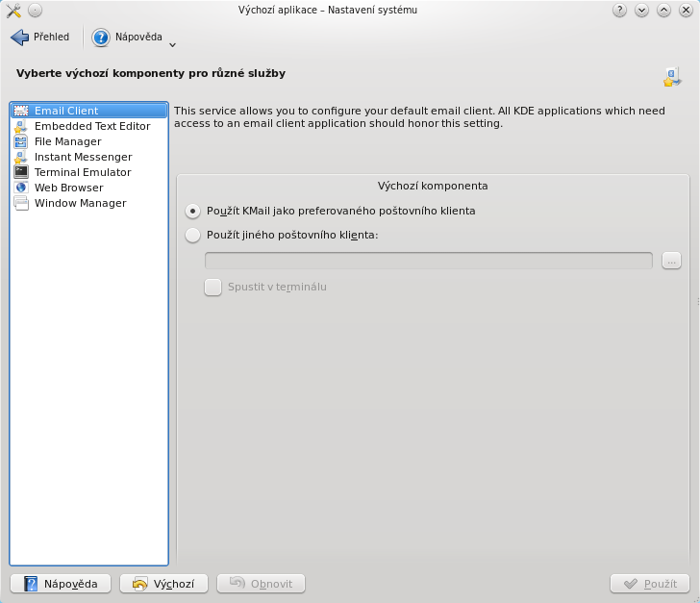700x603 pixels.
Task: Maximize the window with up chevron
Action: (663, 10)
